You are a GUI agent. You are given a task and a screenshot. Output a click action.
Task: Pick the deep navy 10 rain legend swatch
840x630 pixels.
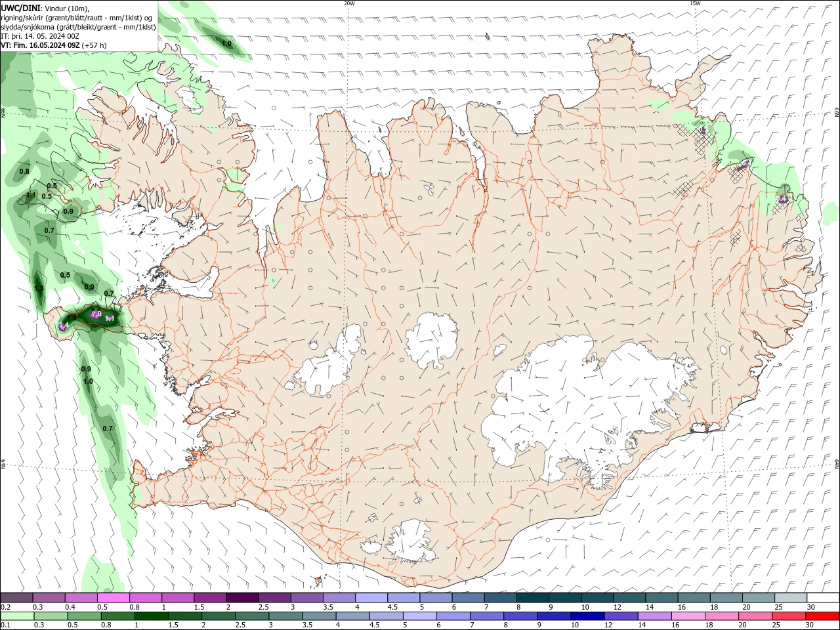(x=588, y=616)
